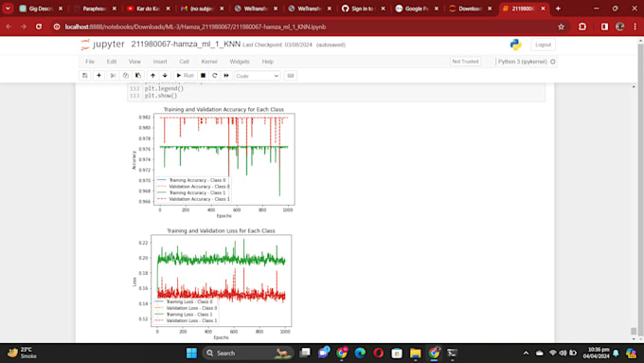Open the File menu

pos(90,62)
